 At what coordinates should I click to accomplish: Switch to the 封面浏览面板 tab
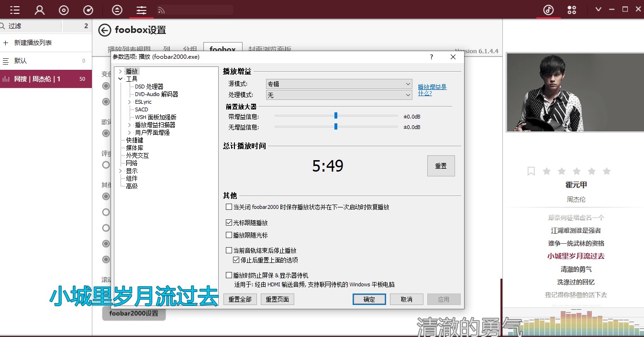click(x=269, y=49)
